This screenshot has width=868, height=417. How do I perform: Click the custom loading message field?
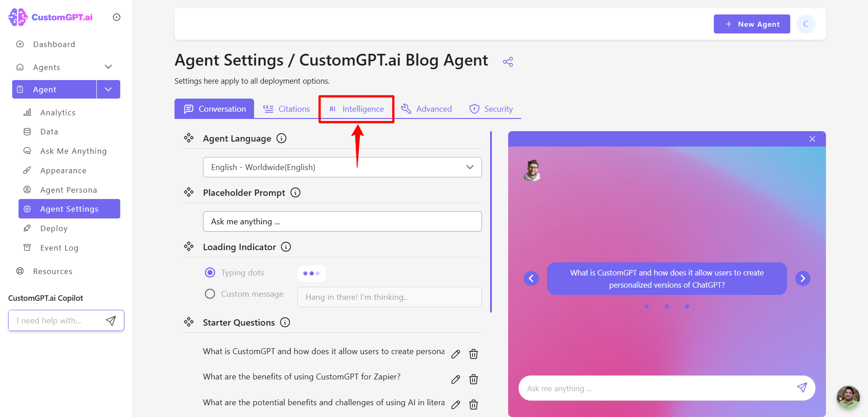(389, 297)
